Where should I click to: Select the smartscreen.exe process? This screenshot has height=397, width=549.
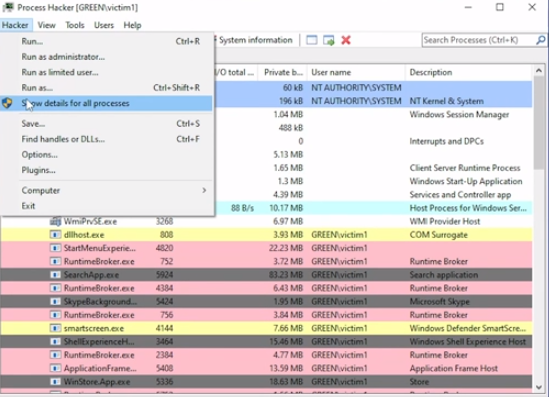pyautogui.click(x=266, y=328)
